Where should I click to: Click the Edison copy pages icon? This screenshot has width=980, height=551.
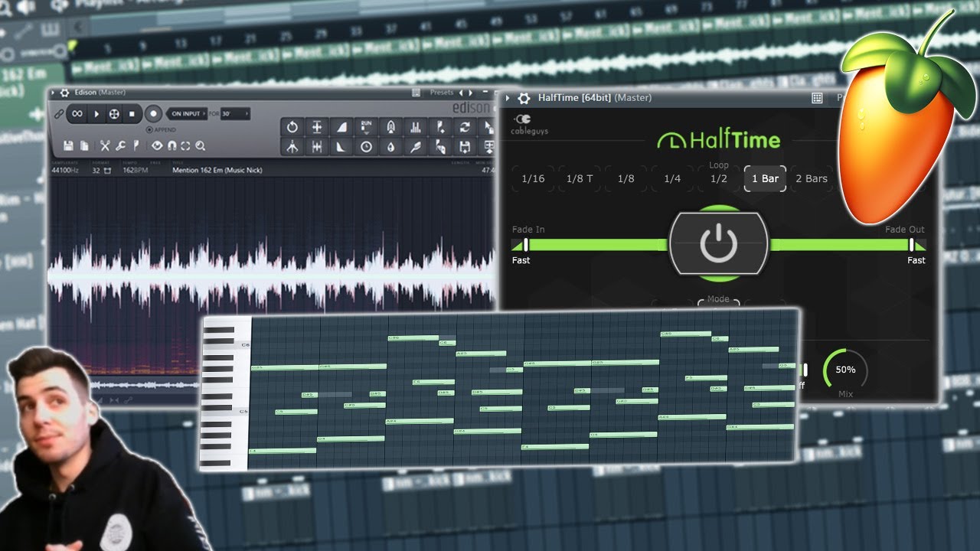(84, 146)
